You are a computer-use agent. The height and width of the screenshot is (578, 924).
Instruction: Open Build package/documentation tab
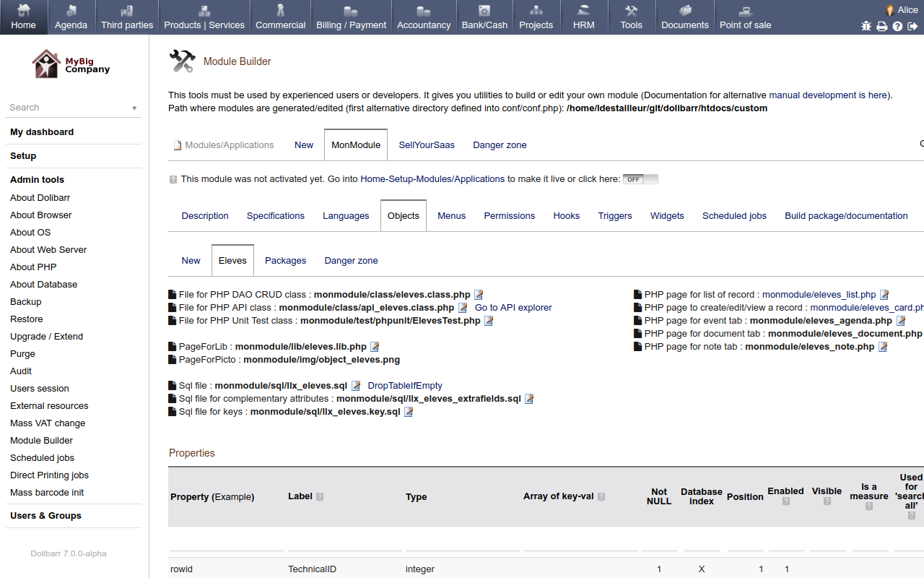[846, 216]
